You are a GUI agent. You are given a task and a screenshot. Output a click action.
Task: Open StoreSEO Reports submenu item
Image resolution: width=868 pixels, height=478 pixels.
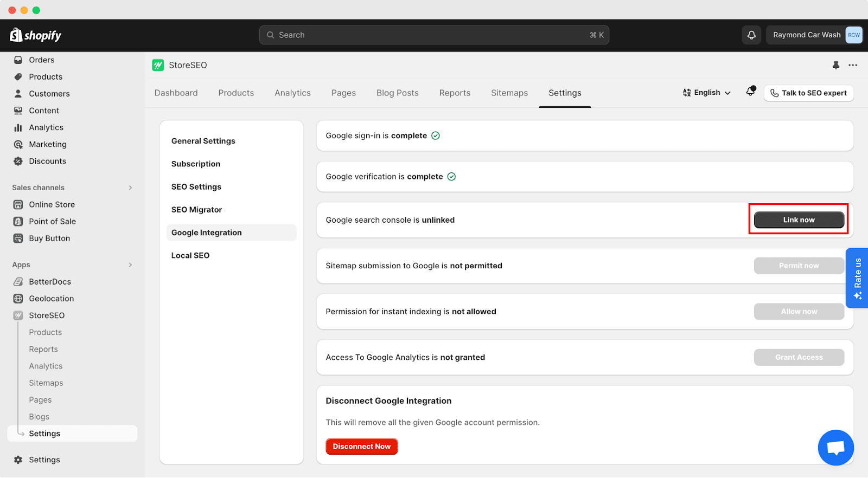point(43,349)
